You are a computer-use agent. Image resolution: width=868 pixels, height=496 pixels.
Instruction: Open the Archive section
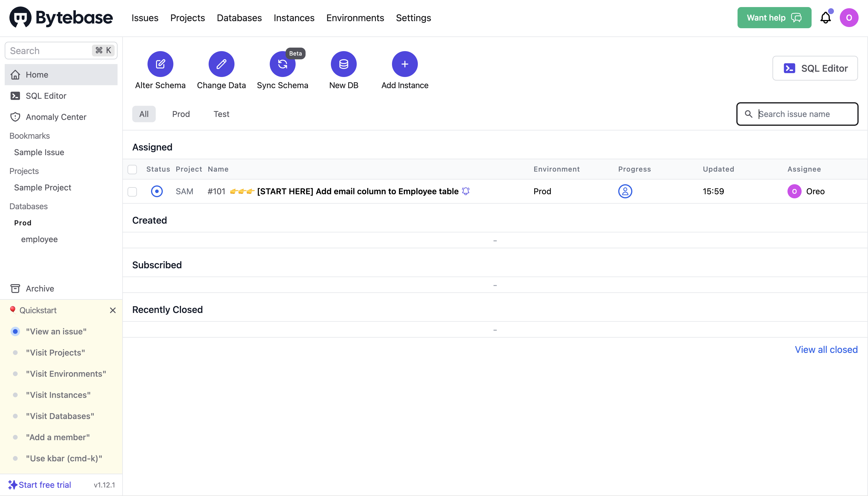(x=40, y=288)
